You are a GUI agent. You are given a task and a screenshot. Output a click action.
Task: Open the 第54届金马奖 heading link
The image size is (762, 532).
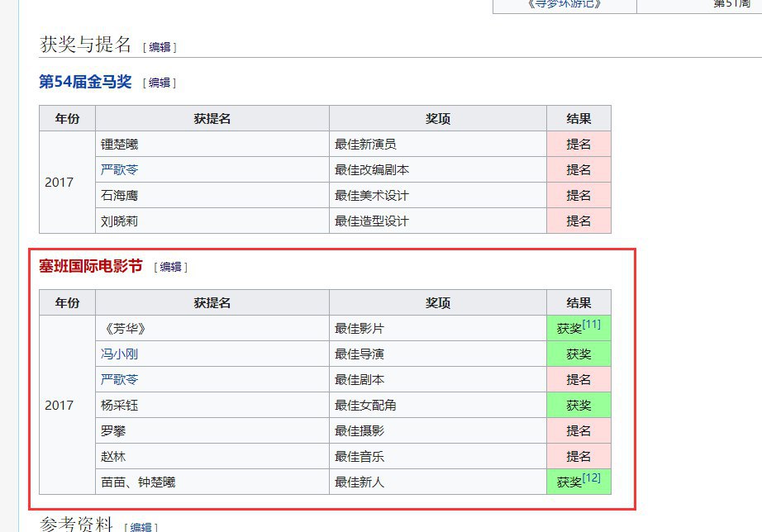click(x=85, y=82)
